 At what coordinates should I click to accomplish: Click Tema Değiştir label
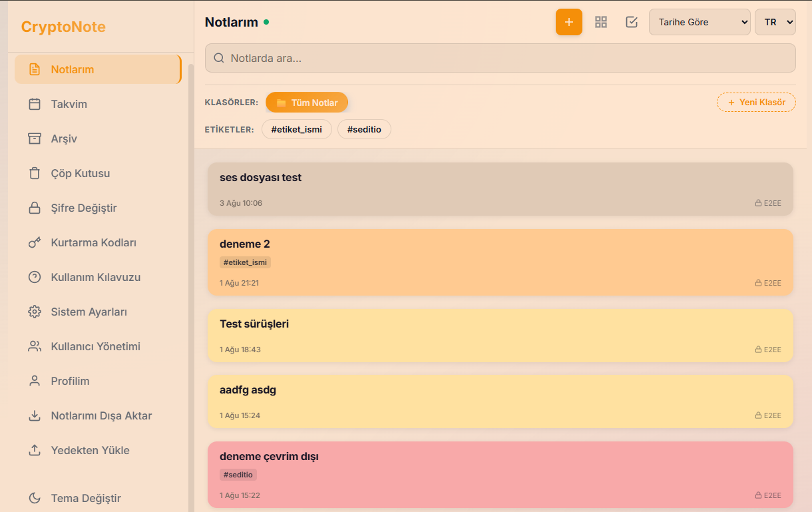coord(86,498)
